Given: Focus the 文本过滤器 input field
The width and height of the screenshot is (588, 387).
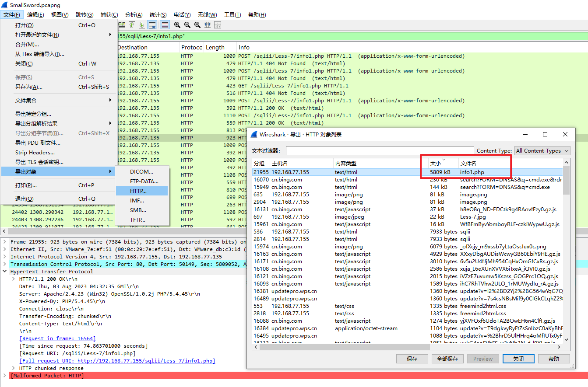Looking at the screenshot, I should coord(380,150).
